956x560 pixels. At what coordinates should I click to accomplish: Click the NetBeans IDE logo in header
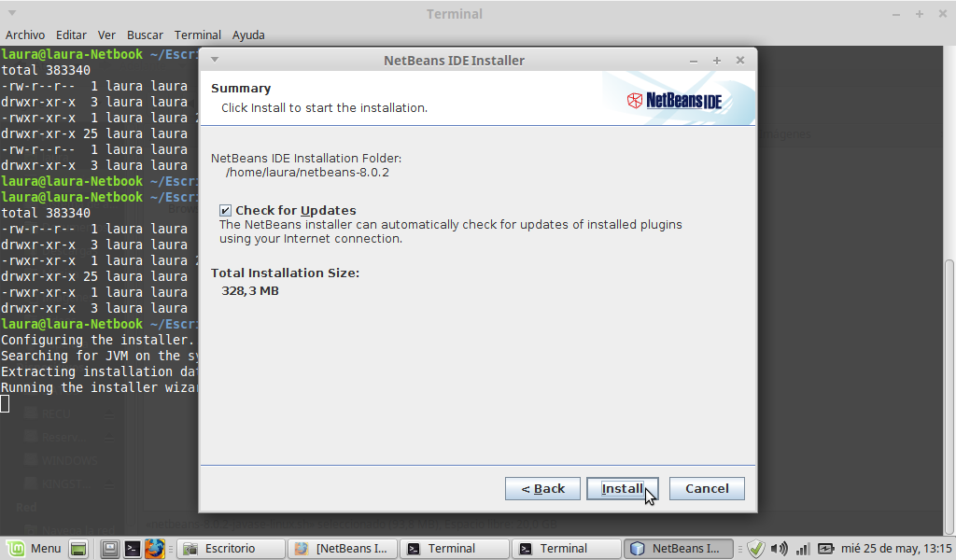click(x=673, y=100)
